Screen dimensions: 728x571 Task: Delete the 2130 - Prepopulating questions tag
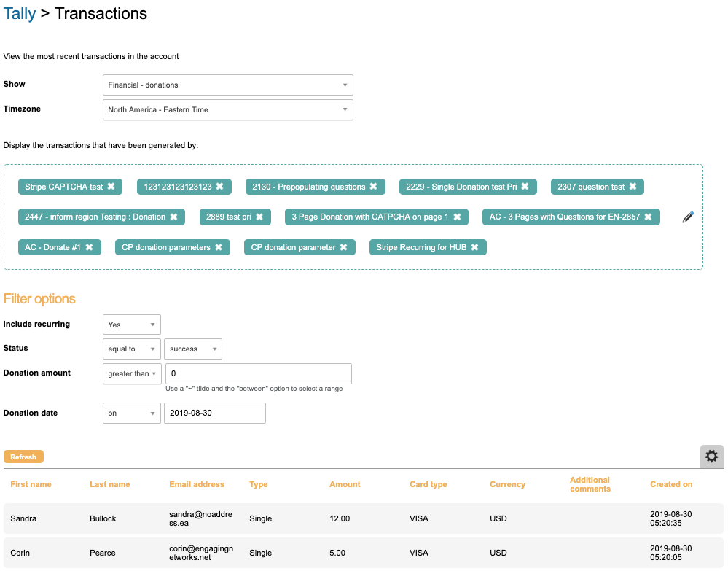(x=373, y=187)
